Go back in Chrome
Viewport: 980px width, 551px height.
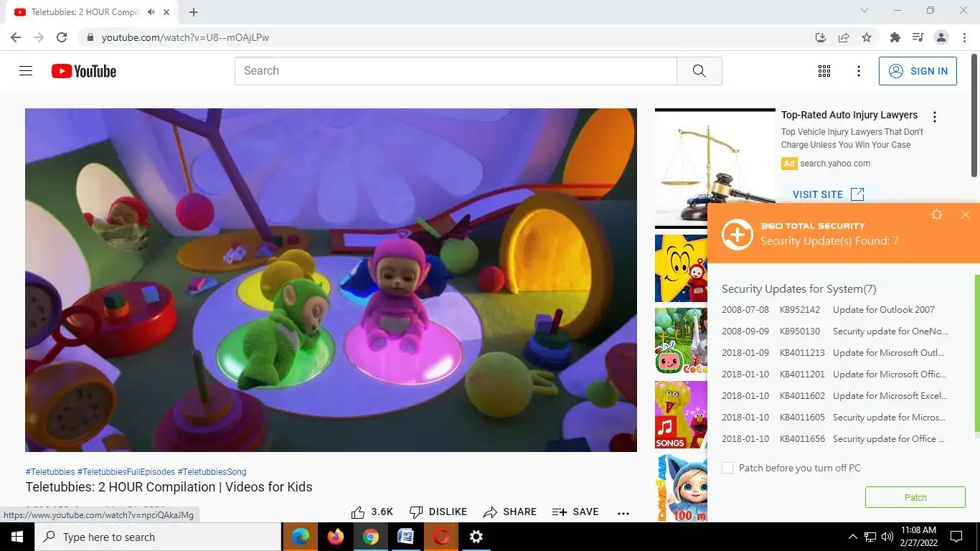coord(16,37)
